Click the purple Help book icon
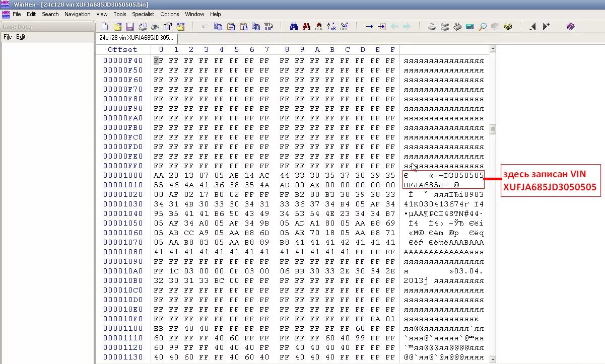This screenshot has height=364, width=605. click(570, 27)
